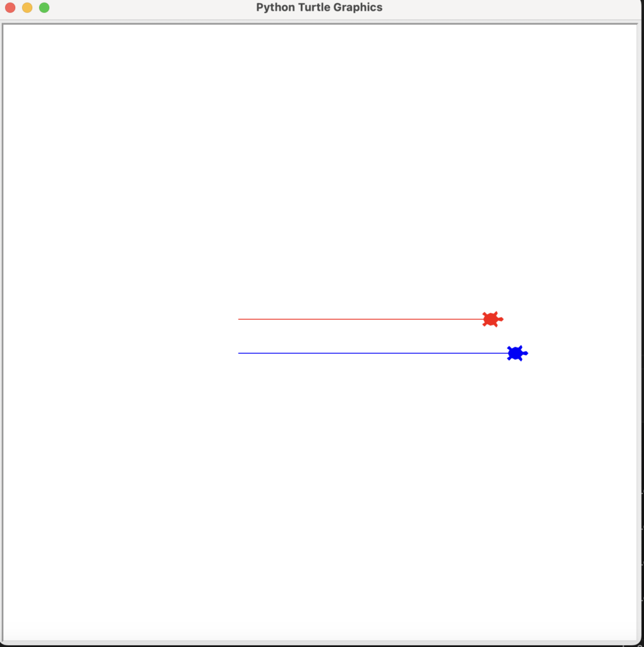The image size is (644, 647).
Task: Click the red turtle's head
Action: pos(501,319)
